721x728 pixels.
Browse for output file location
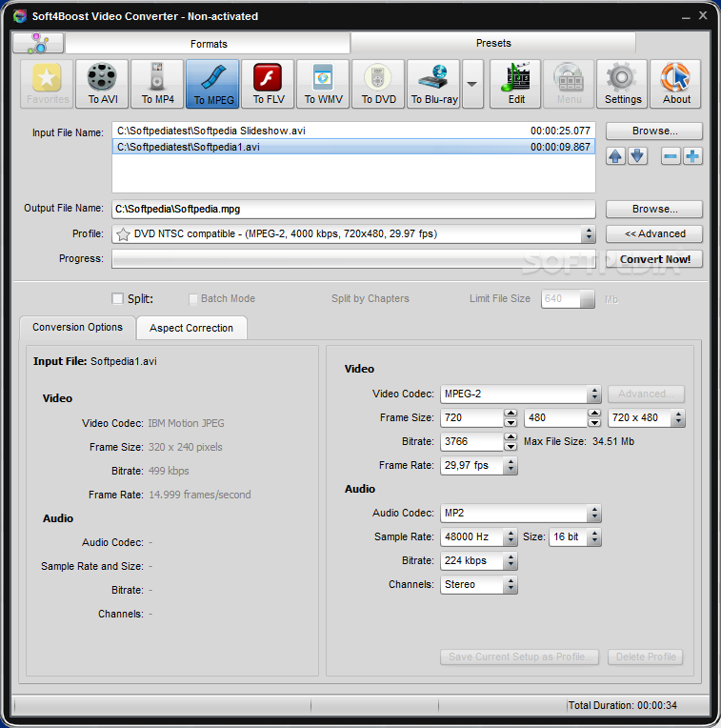(x=653, y=209)
